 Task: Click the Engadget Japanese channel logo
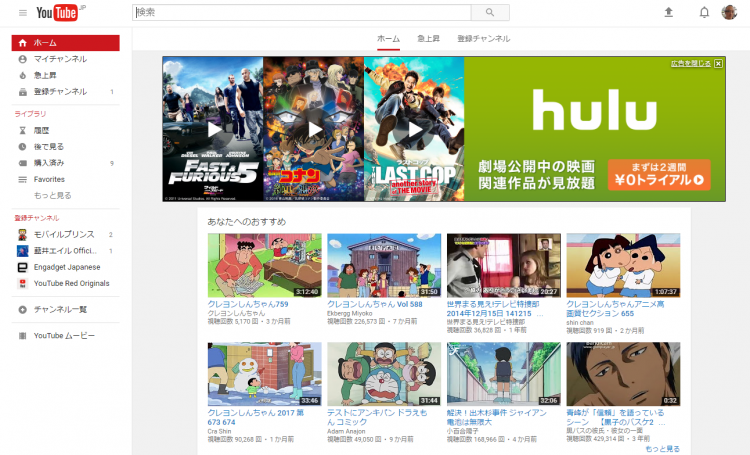tap(22, 267)
